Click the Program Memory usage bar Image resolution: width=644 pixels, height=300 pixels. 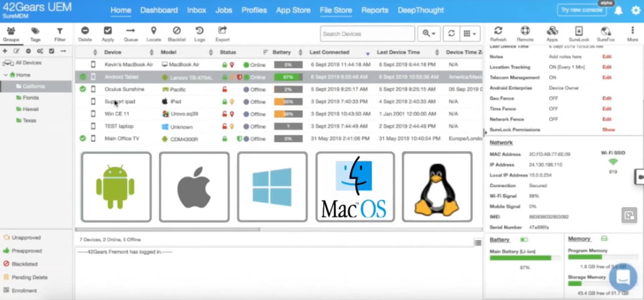pyautogui.click(x=603, y=257)
